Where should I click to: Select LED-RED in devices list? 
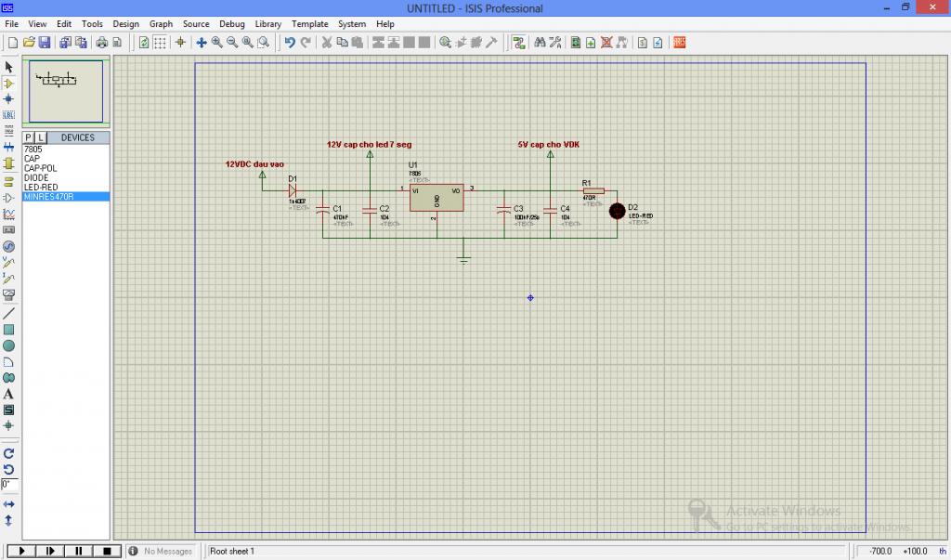point(41,187)
